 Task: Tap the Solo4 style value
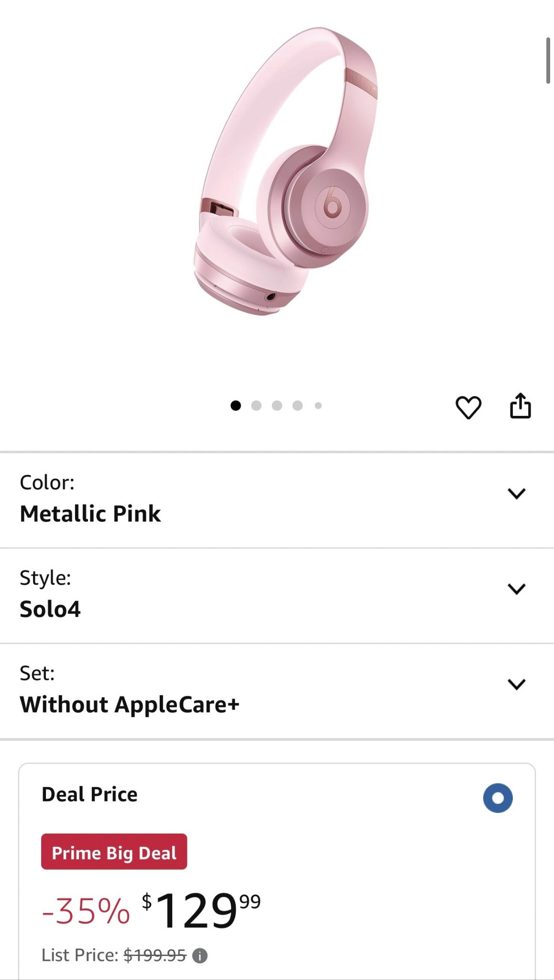point(50,609)
